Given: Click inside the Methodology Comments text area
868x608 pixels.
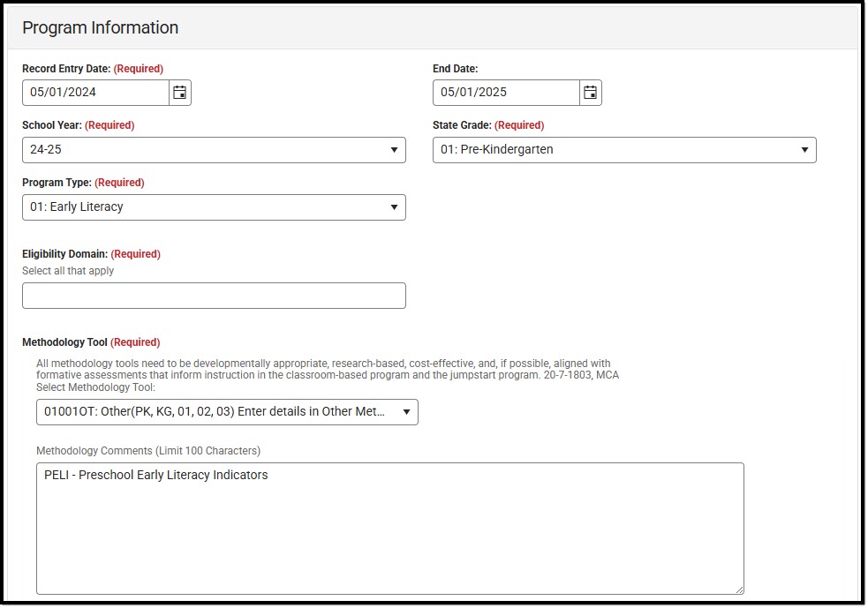Looking at the screenshot, I should [x=390, y=529].
